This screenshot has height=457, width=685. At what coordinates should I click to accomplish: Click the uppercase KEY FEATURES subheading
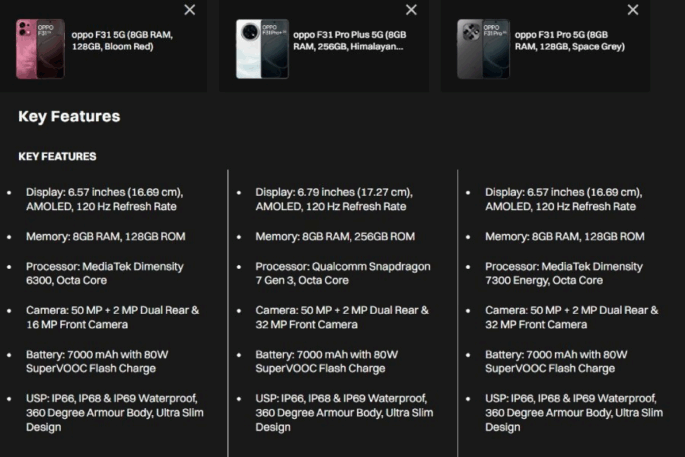click(57, 157)
